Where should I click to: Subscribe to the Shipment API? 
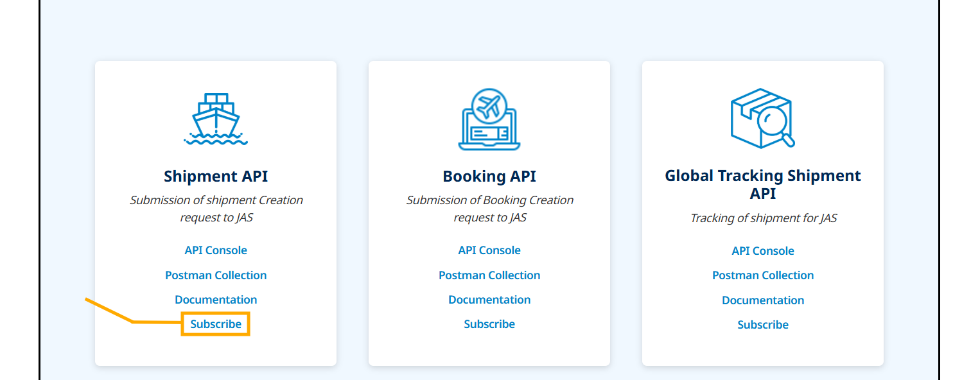pyautogui.click(x=216, y=324)
